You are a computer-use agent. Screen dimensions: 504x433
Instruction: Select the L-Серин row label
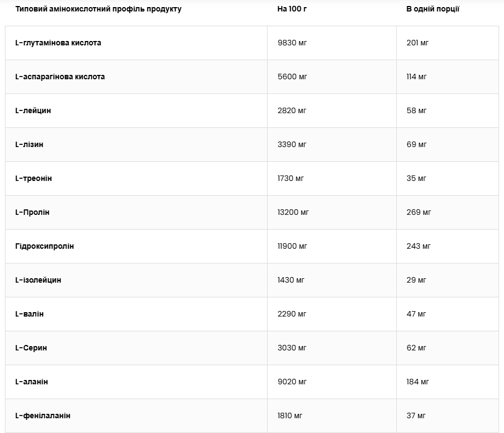pos(31,348)
